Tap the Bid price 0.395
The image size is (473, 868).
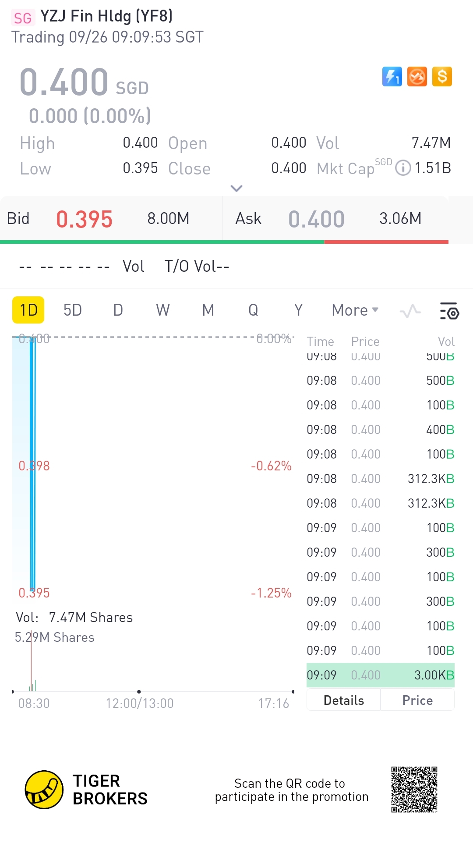click(84, 219)
